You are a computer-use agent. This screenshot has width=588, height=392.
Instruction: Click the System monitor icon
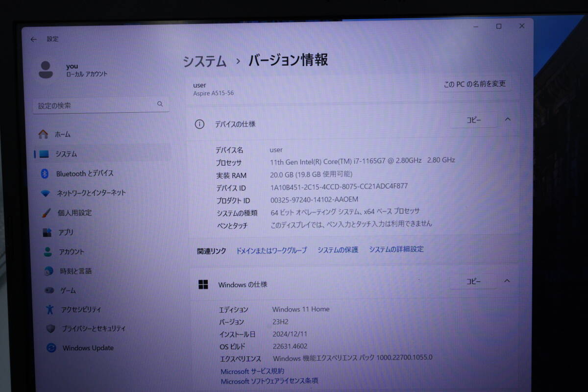(44, 154)
